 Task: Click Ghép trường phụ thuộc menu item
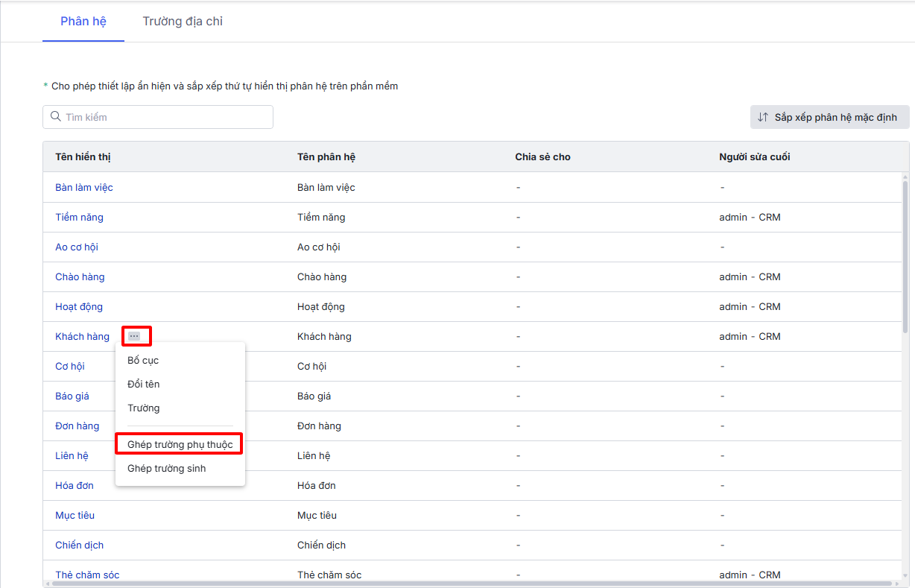tap(180, 445)
